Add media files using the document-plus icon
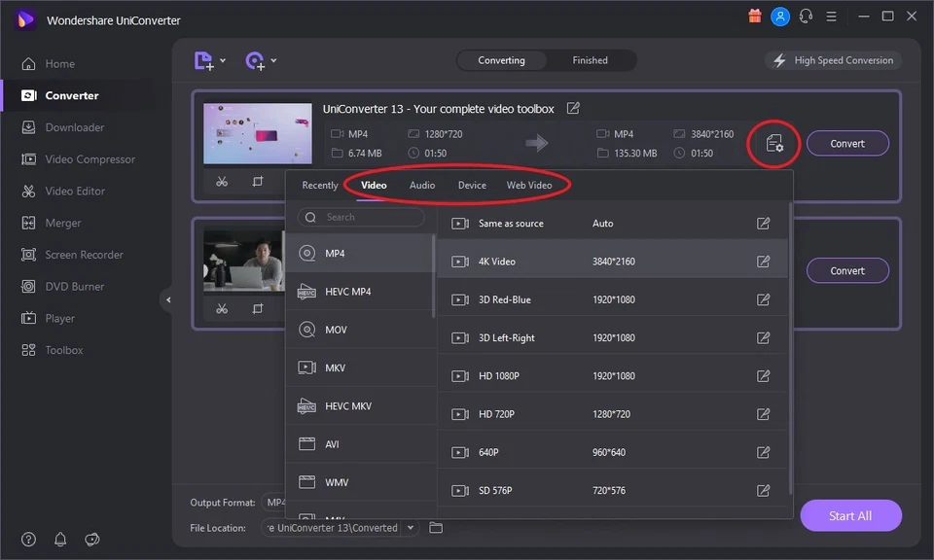 [x=202, y=60]
